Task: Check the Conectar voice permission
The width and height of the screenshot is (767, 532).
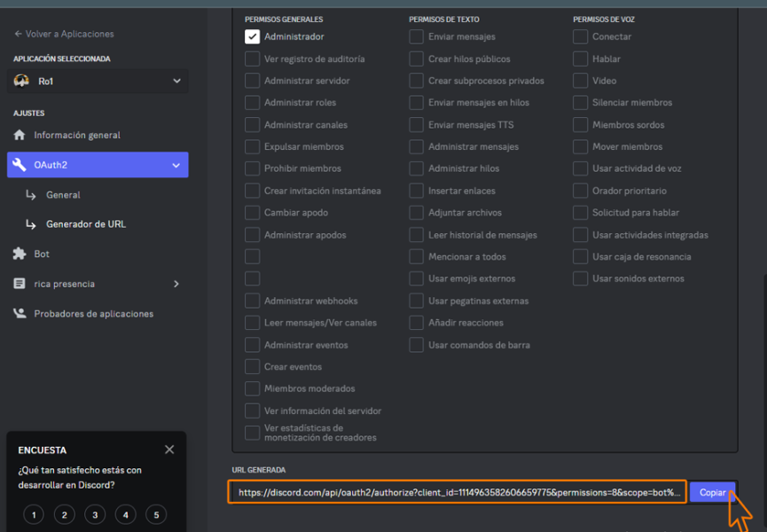Action: pos(580,37)
